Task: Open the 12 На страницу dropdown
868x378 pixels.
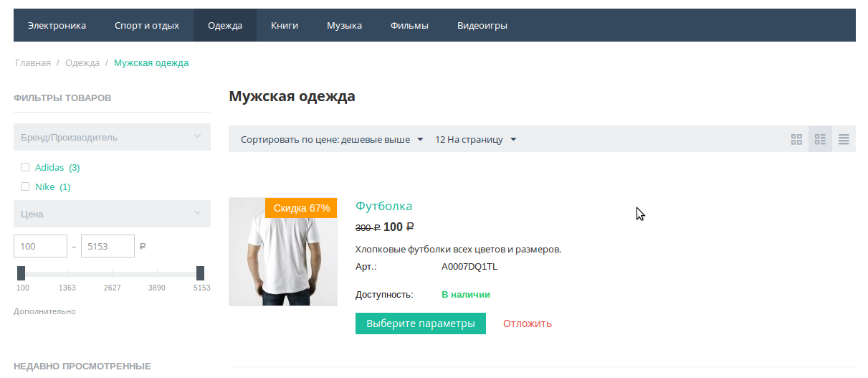Action: (475, 139)
